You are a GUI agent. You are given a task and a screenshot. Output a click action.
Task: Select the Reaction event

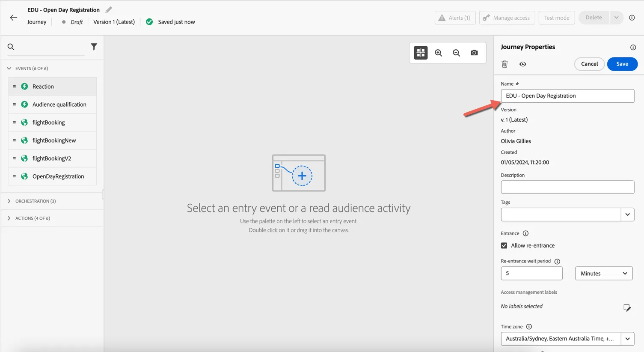point(52,87)
